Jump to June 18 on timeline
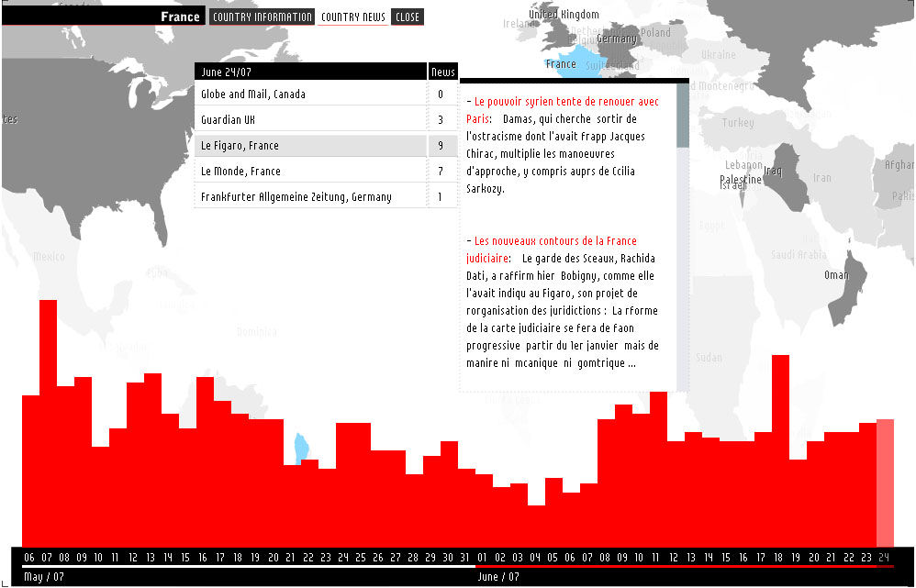Image resolution: width=916 pixels, height=588 pixels. coord(780,558)
